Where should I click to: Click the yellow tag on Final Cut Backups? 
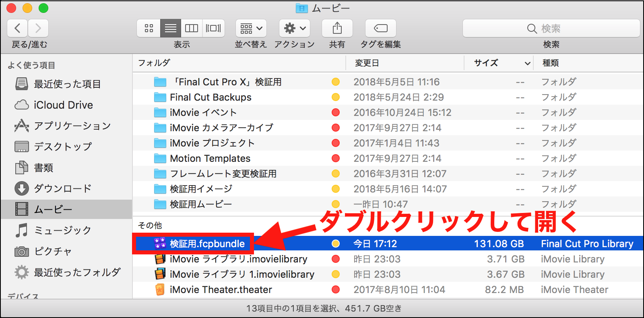click(x=336, y=97)
